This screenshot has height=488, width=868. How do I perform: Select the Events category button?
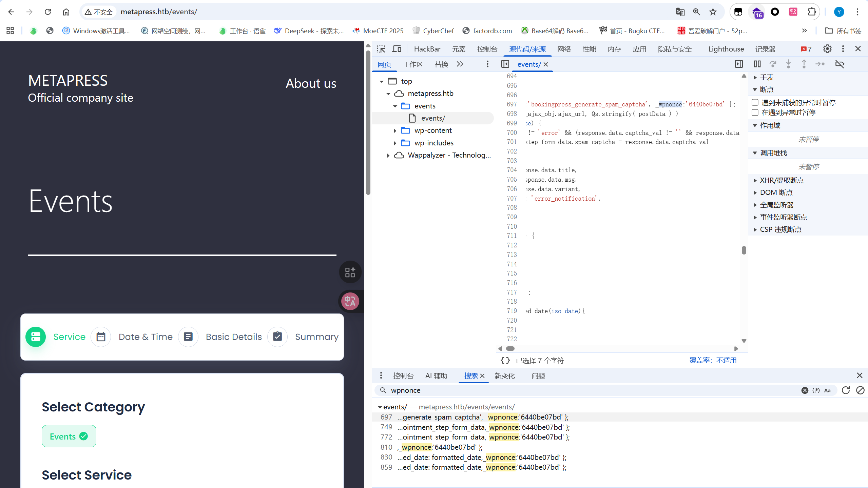(x=69, y=436)
